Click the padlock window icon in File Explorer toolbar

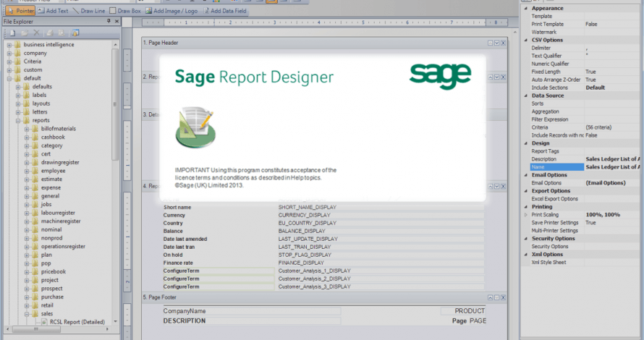pos(75,33)
